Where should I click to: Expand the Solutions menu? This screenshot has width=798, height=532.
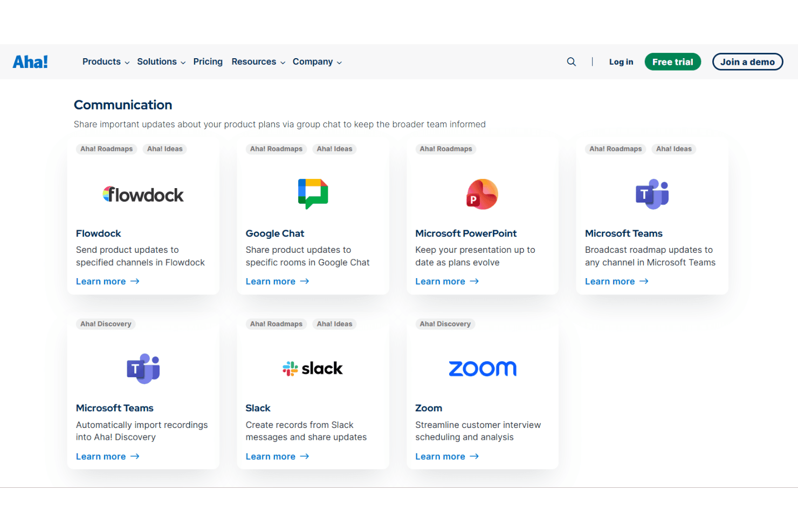point(161,62)
